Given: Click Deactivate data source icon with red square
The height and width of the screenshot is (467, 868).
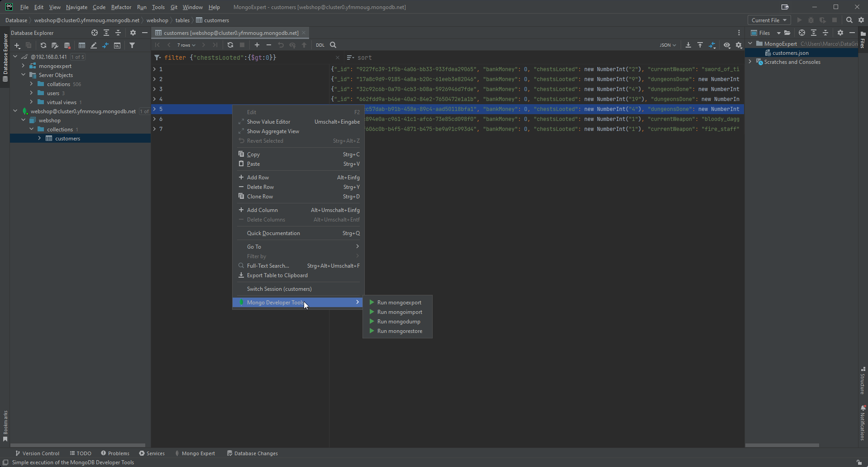Looking at the screenshot, I should click(x=67, y=45).
